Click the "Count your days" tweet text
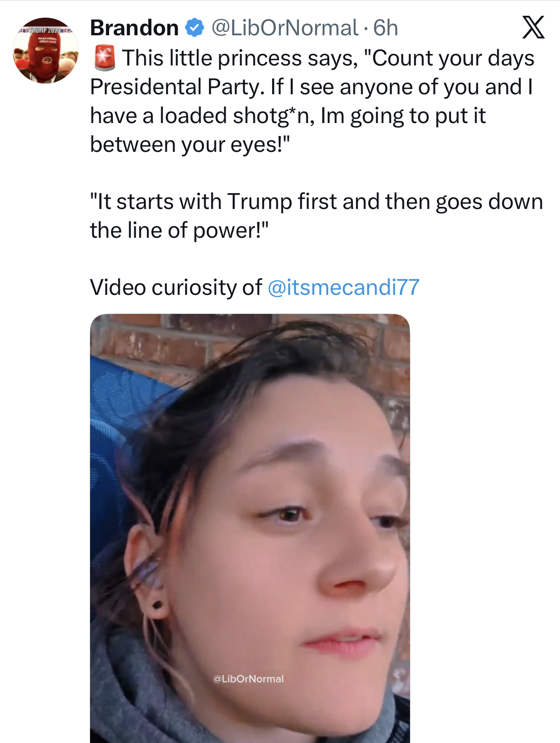Screen dimensions: 560x743 453,59
